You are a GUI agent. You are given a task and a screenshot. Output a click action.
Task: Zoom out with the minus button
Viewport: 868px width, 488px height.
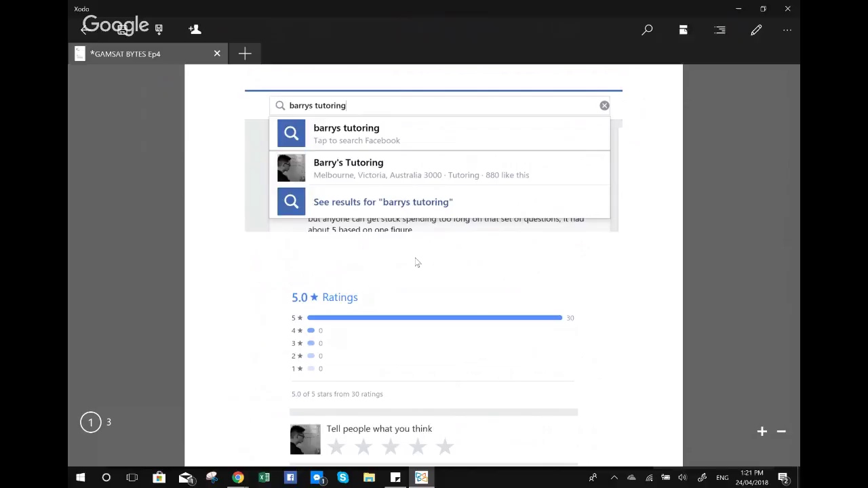(781, 431)
